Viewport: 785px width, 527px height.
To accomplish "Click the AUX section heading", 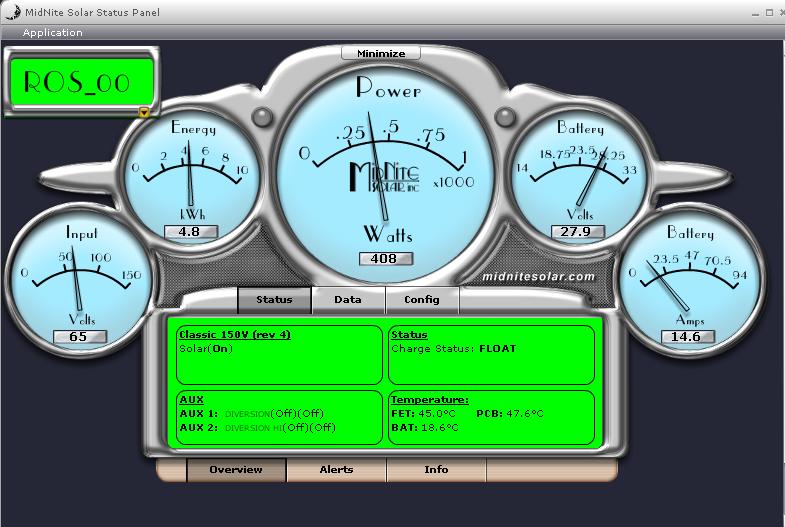I will (x=192, y=399).
